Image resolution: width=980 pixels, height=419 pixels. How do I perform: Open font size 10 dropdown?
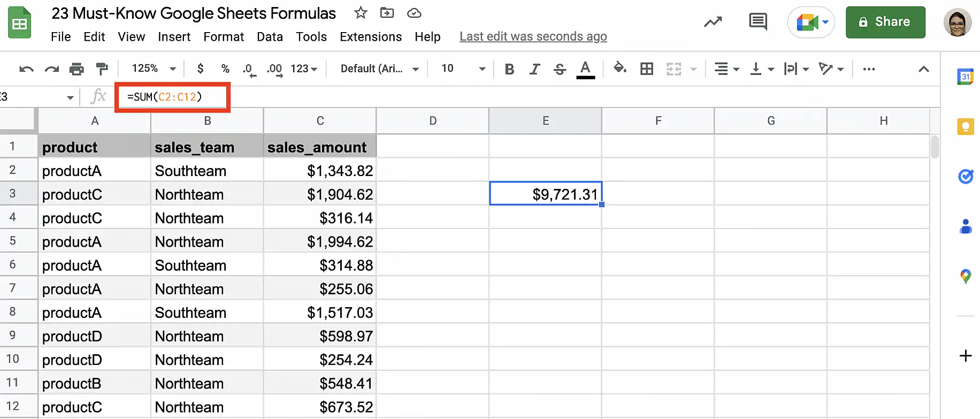click(x=463, y=68)
